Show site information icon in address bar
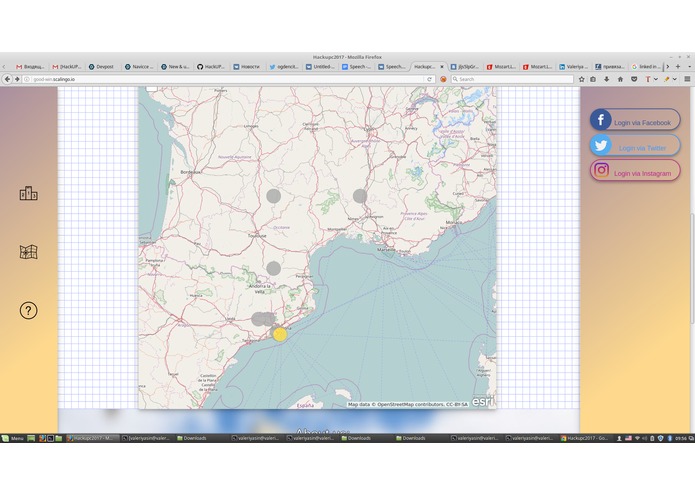Image resolution: width=695 pixels, height=494 pixels. [27, 79]
